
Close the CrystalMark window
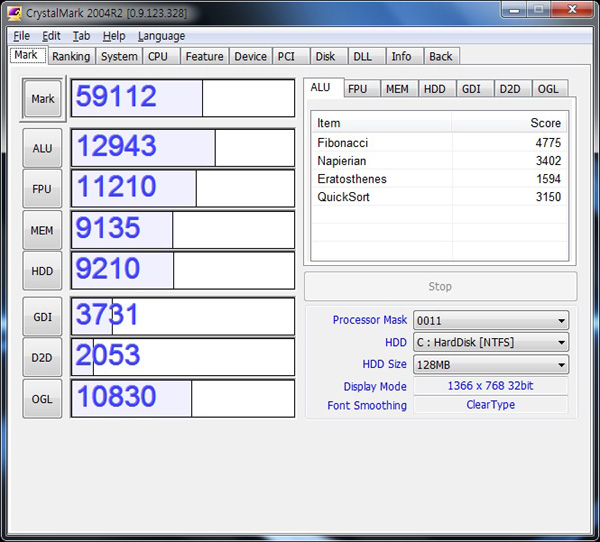pyautogui.click(x=572, y=9)
